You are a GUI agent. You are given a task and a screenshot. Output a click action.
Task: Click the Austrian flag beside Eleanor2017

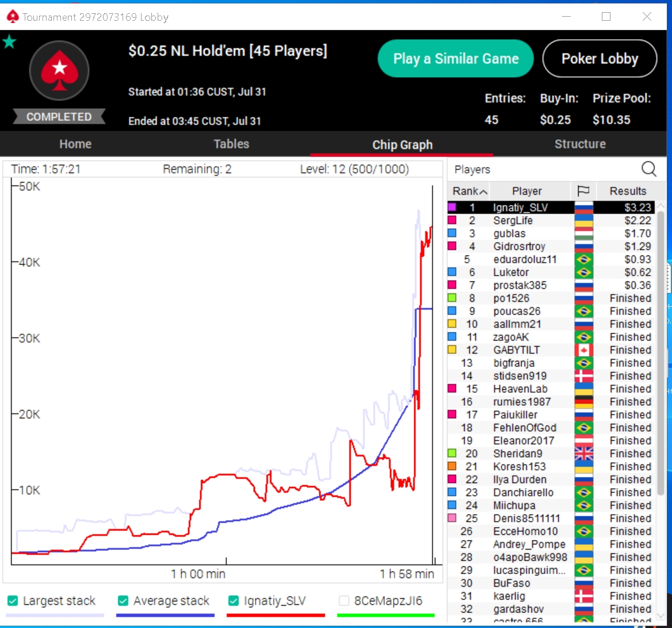[584, 440]
